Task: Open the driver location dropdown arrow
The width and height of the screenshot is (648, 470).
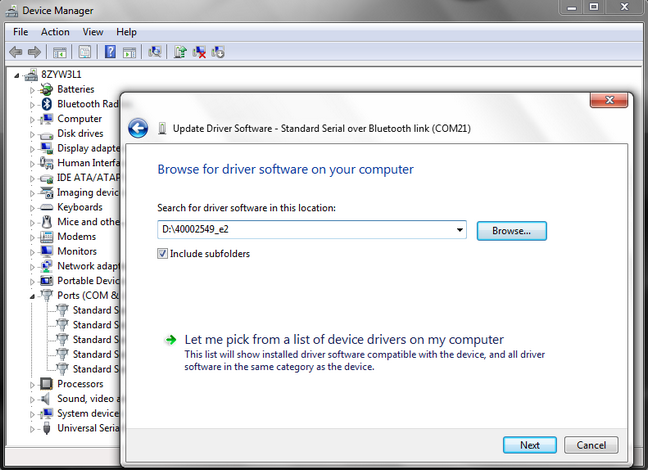Action: point(459,230)
